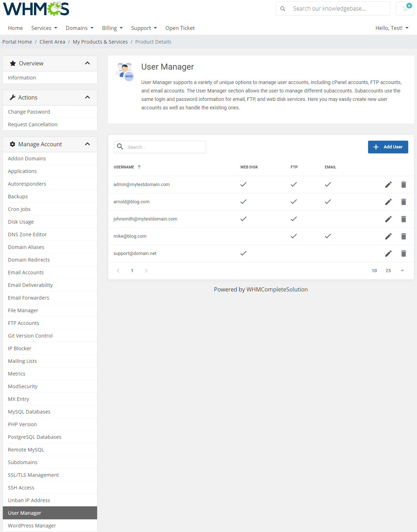Open the Hello, Test! account menu
This screenshot has width=417, height=532.
click(x=392, y=28)
